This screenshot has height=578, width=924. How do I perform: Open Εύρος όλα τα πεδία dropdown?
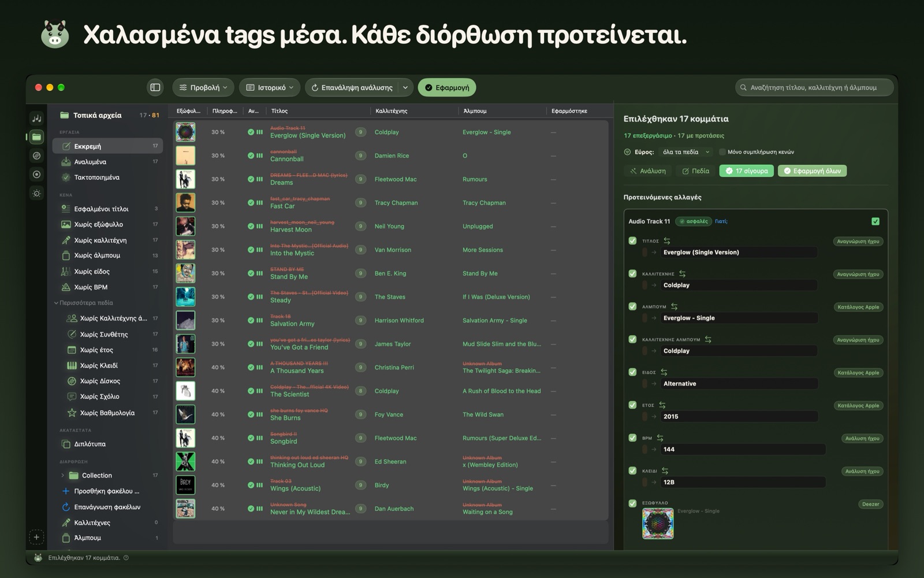click(x=685, y=152)
